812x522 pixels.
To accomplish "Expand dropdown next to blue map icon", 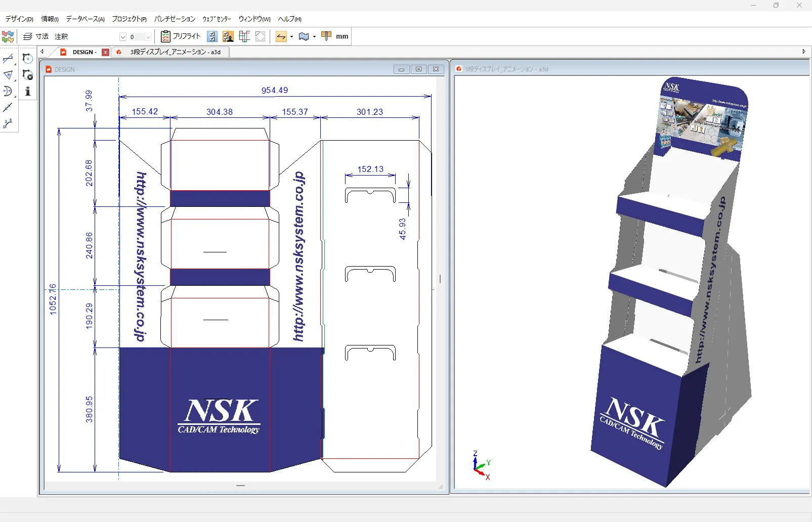I will tap(315, 37).
